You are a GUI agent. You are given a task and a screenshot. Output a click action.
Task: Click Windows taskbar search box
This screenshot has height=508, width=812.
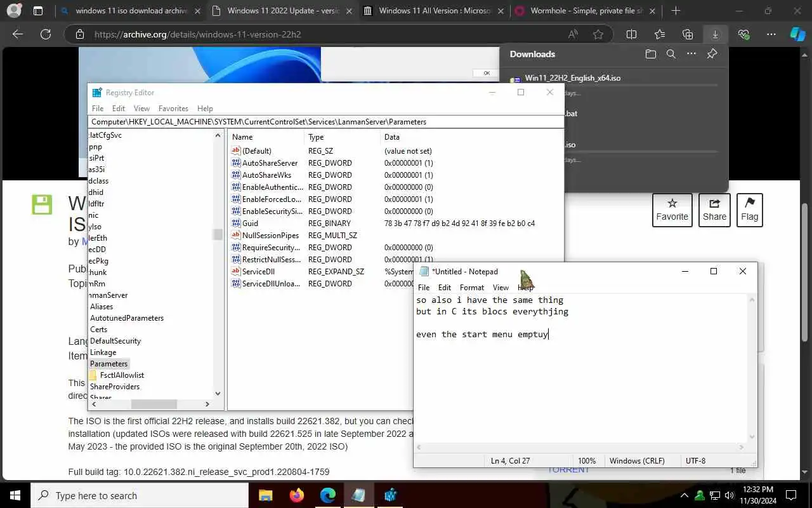click(140, 495)
